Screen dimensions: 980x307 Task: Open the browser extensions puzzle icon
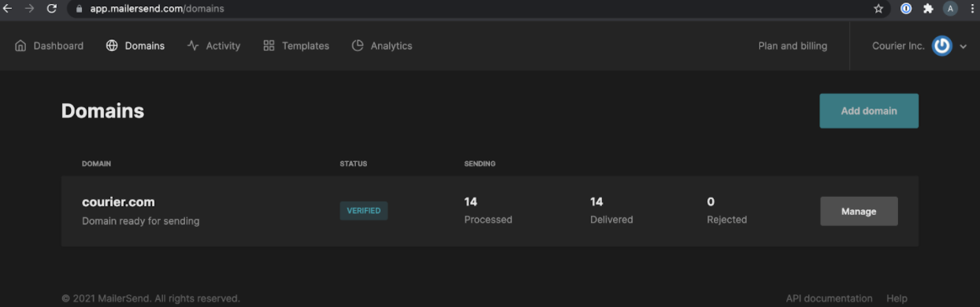(928, 9)
